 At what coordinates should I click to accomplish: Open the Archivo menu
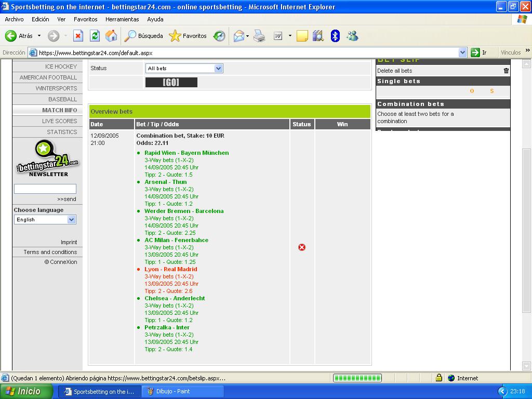(14, 19)
